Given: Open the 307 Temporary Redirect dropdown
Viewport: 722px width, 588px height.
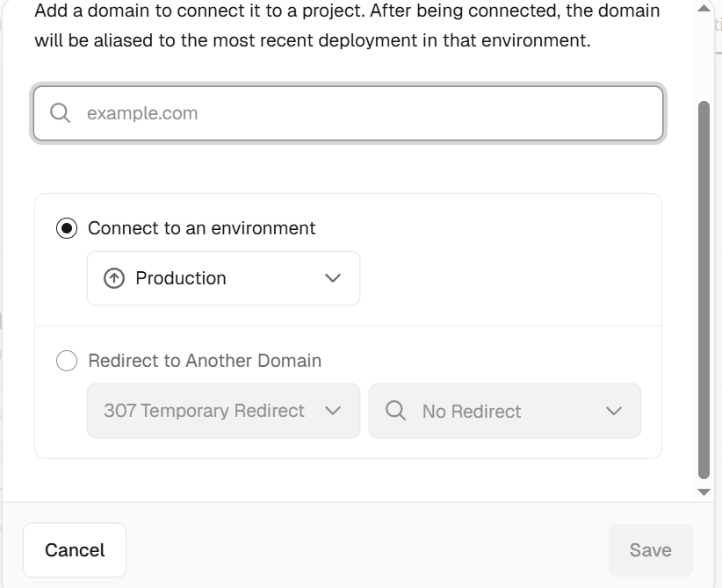Looking at the screenshot, I should 223,411.
